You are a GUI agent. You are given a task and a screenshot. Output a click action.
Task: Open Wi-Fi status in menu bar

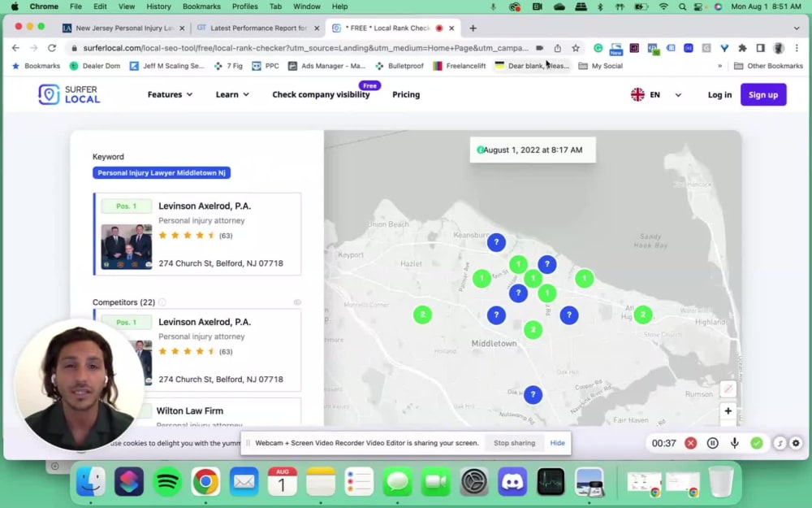click(x=663, y=7)
